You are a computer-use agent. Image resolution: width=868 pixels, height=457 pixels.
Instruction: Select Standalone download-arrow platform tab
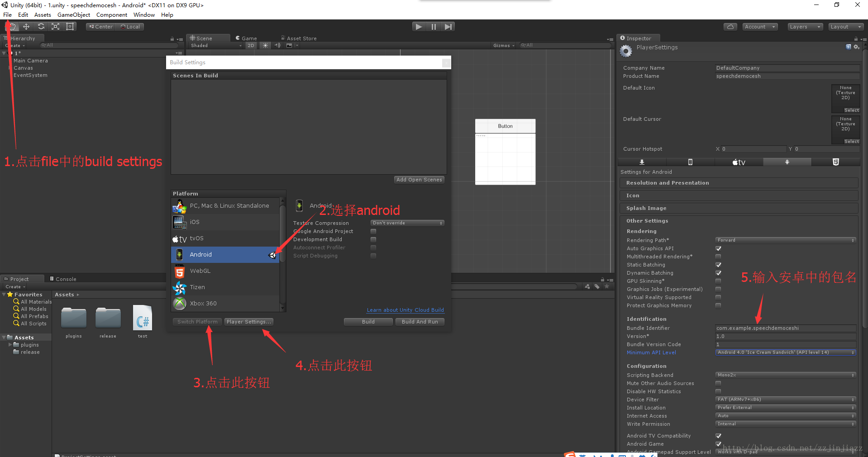[642, 162]
